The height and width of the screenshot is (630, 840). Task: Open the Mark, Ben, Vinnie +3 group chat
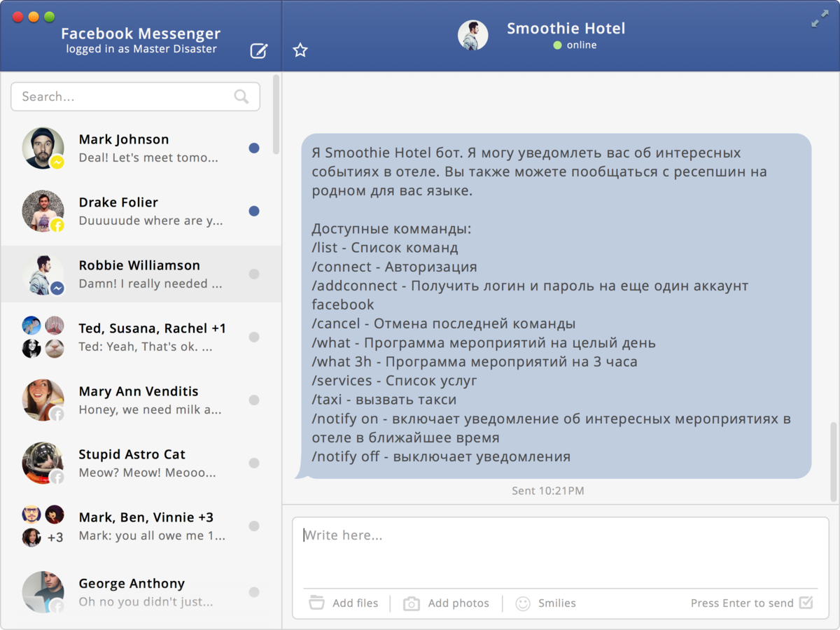pyautogui.click(x=141, y=526)
